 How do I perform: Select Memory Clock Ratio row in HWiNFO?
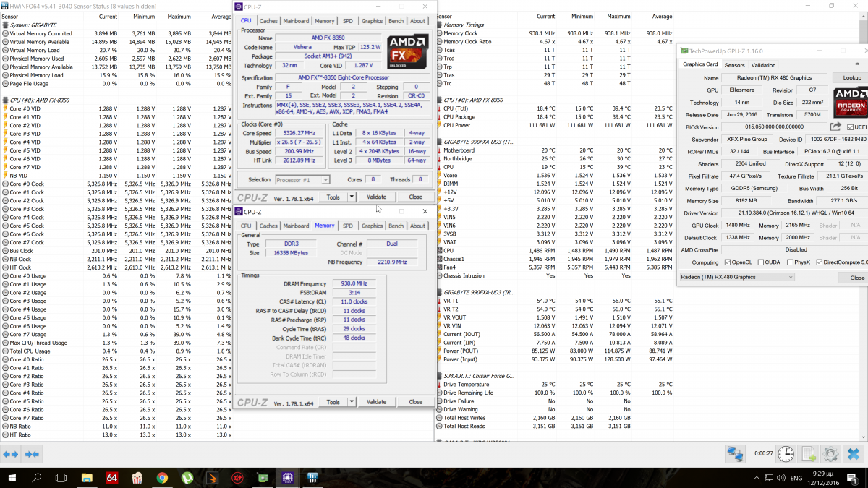[555, 42]
